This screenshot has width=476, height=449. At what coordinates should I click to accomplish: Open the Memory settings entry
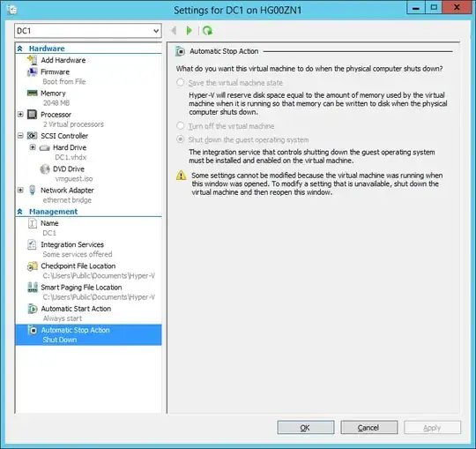(53, 94)
